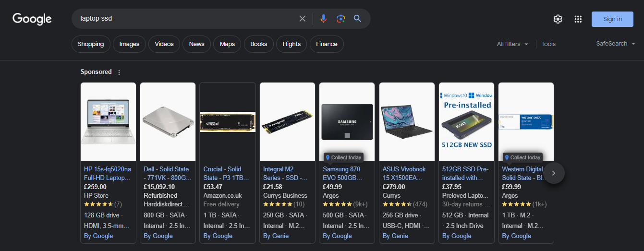
Task: Open the 512GB NEW SSD product image
Action: 466,122
